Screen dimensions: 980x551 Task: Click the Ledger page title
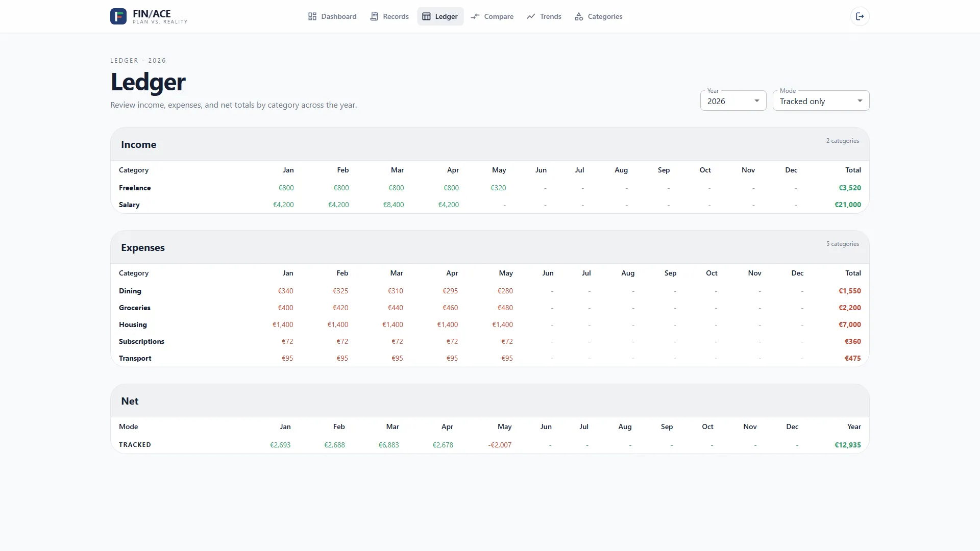[x=148, y=82]
